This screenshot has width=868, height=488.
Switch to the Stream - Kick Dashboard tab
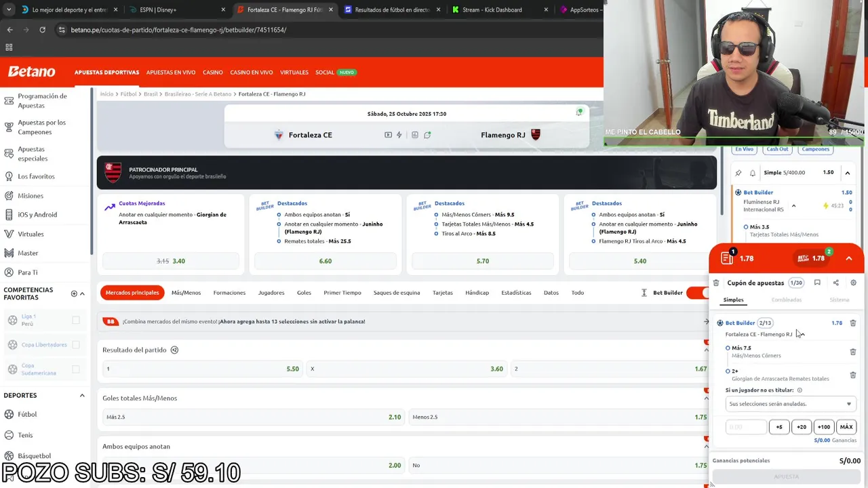(500, 9)
